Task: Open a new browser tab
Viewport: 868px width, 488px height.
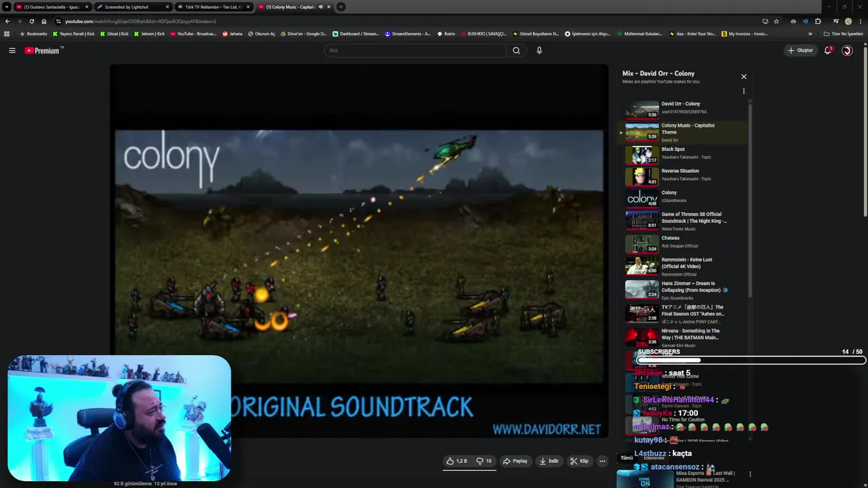Action: 340,7
